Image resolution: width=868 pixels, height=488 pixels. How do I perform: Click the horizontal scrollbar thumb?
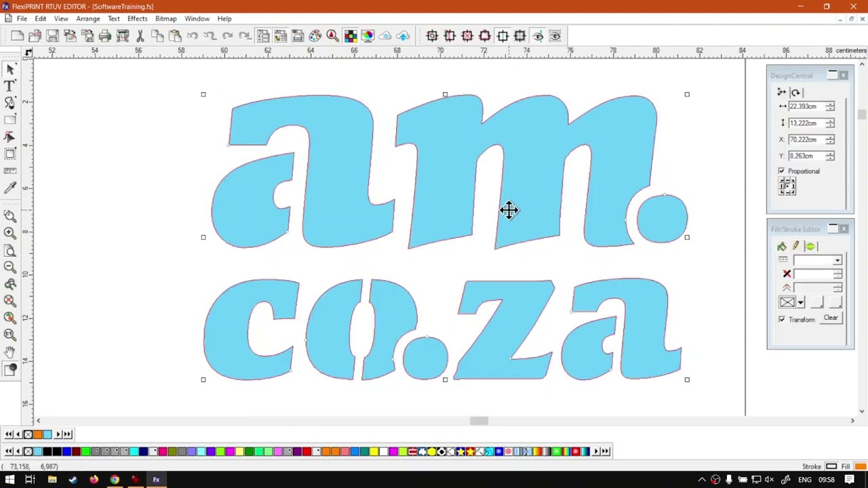click(x=479, y=421)
